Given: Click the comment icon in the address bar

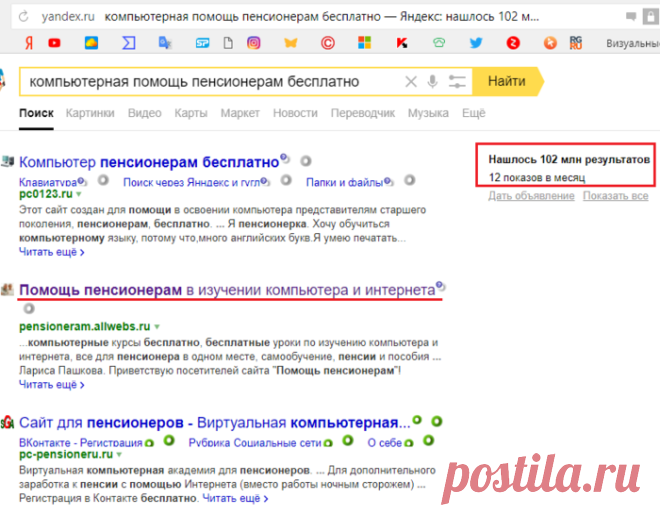Looking at the screenshot, I should click(631, 16).
